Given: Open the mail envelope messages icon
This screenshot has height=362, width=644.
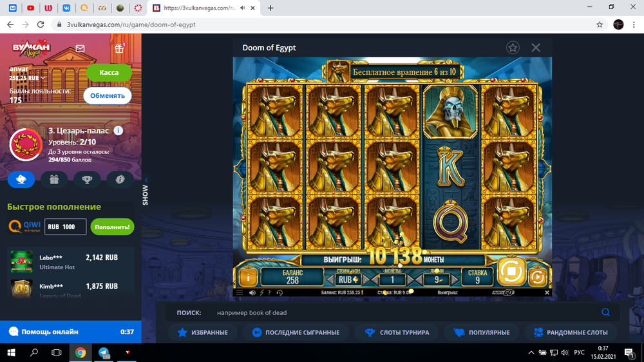Looking at the screenshot, I should point(80,48).
